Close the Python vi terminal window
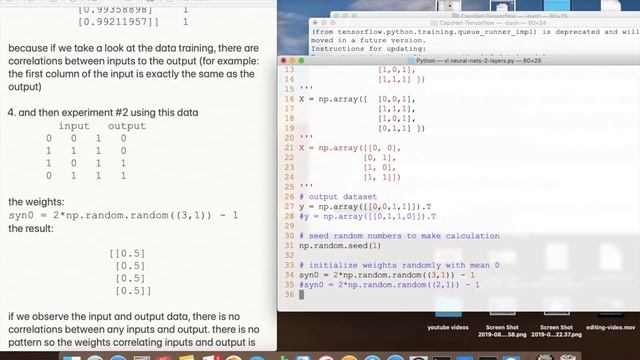The height and width of the screenshot is (360, 640). coord(283,60)
